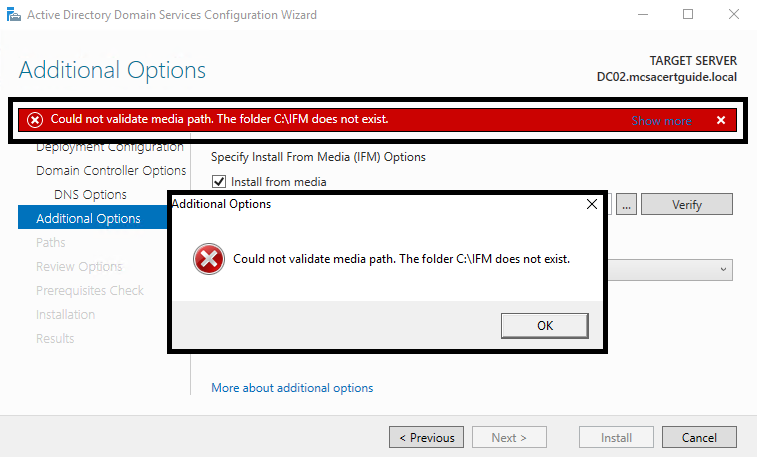Expand the Replicate from dropdown arrow
Screen dimensions: 757x457
click(723, 269)
